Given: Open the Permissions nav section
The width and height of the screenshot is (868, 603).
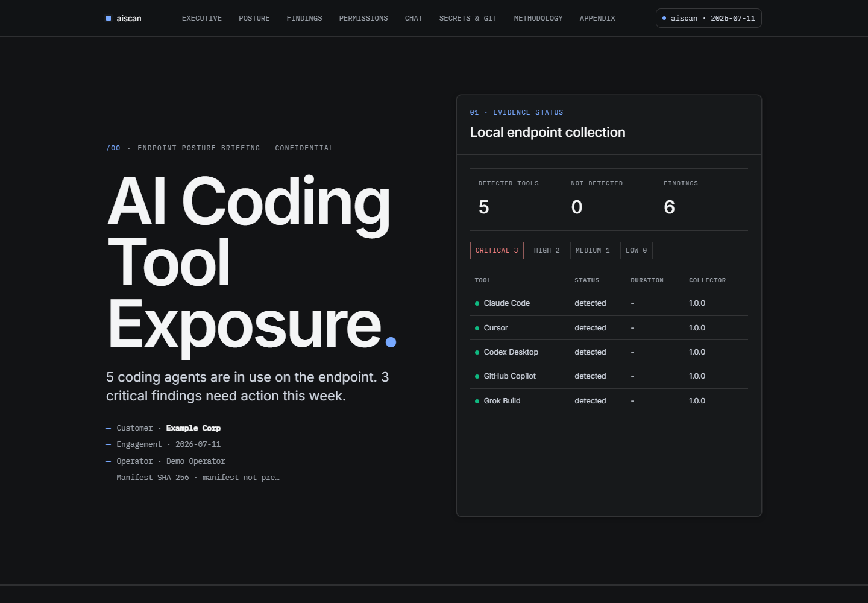Looking at the screenshot, I should point(363,18).
